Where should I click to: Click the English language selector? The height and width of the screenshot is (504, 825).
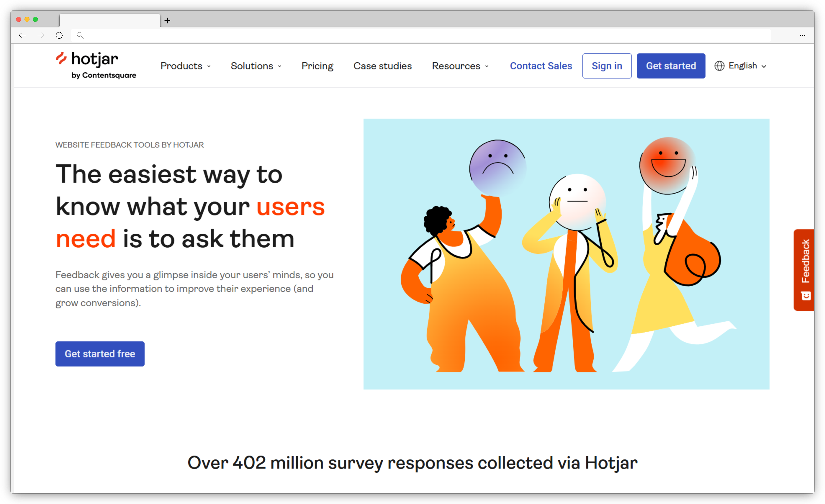point(741,66)
